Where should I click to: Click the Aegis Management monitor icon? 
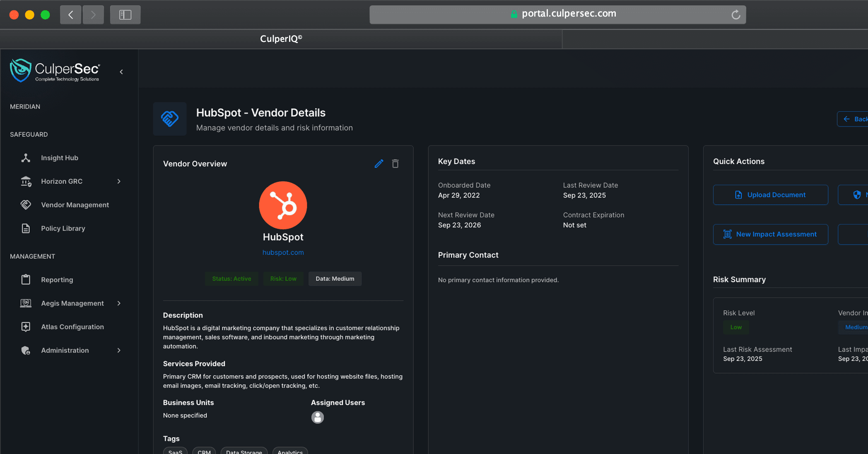26,303
